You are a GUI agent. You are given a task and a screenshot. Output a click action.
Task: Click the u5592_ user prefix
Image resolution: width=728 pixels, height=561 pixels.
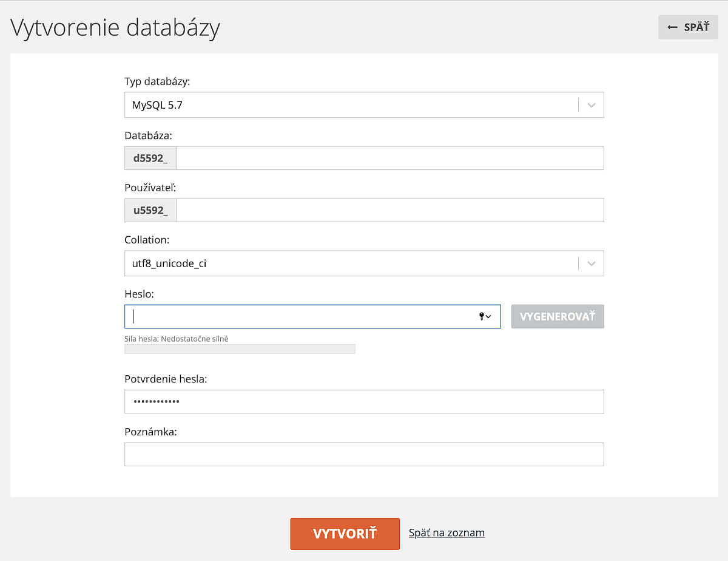point(150,210)
